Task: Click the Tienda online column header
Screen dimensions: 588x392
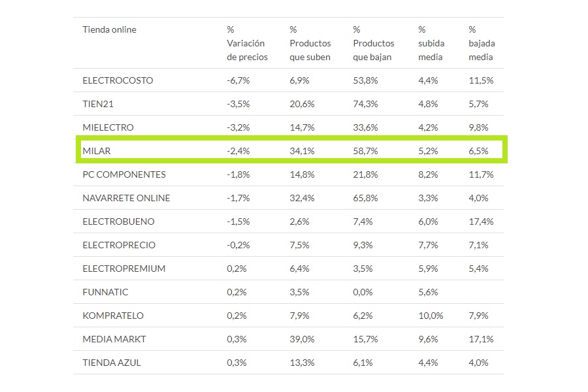Action: [109, 29]
